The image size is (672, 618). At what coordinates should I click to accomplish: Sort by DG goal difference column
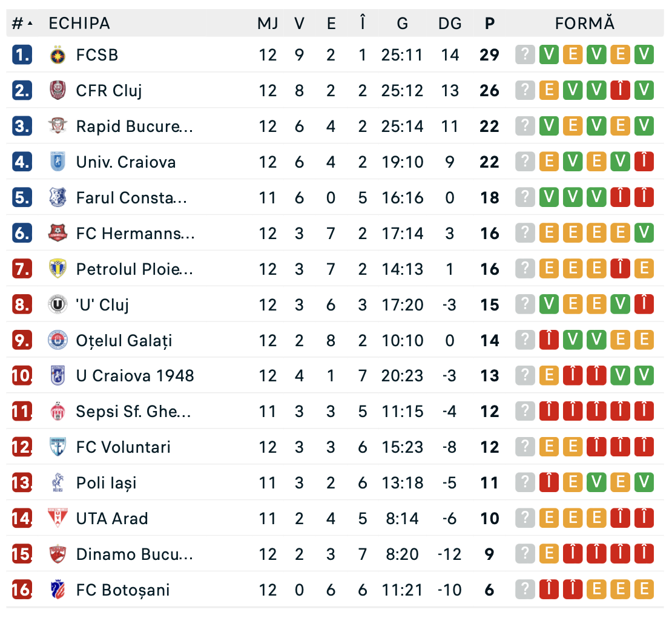pyautogui.click(x=450, y=24)
